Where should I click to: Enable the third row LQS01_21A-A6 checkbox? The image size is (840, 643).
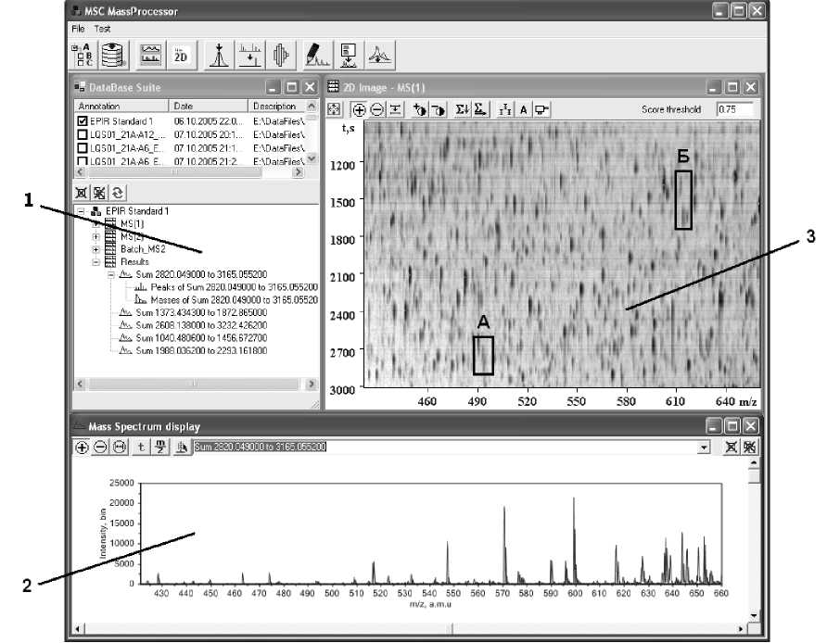[x=83, y=147]
